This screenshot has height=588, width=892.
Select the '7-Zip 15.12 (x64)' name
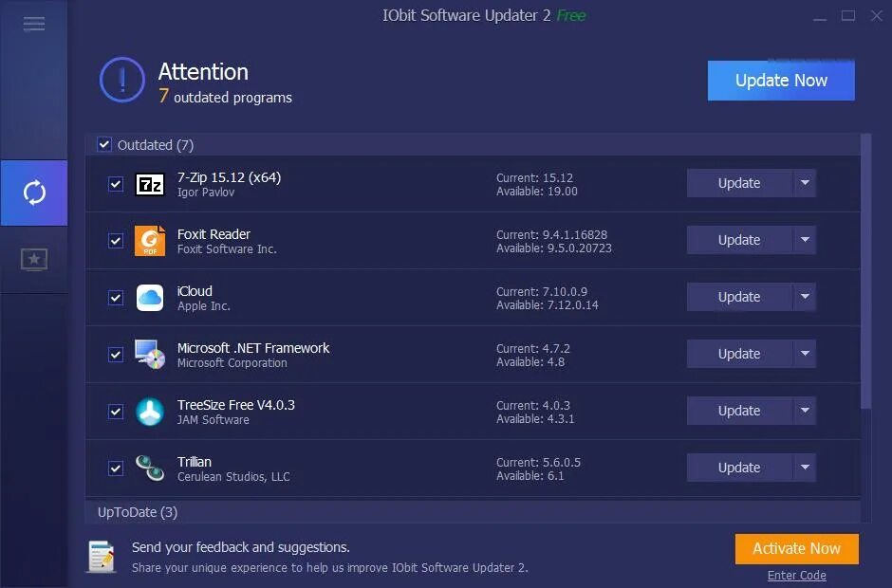point(230,177)
